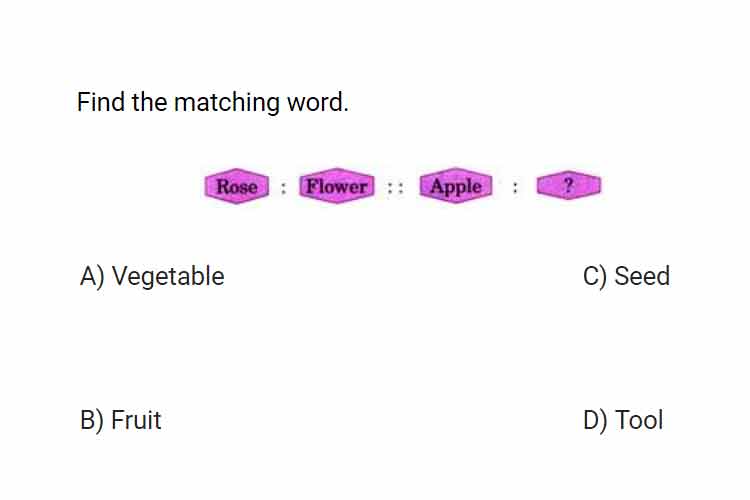The height and width of the screenshot is (500, 750).
Task: Click the pink Apple hexagon label
Action: pyautogui.click(x=456, y=186)
